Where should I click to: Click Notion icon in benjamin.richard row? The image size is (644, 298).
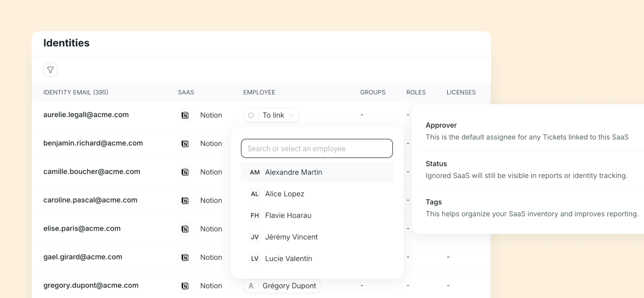pos(185,144)
